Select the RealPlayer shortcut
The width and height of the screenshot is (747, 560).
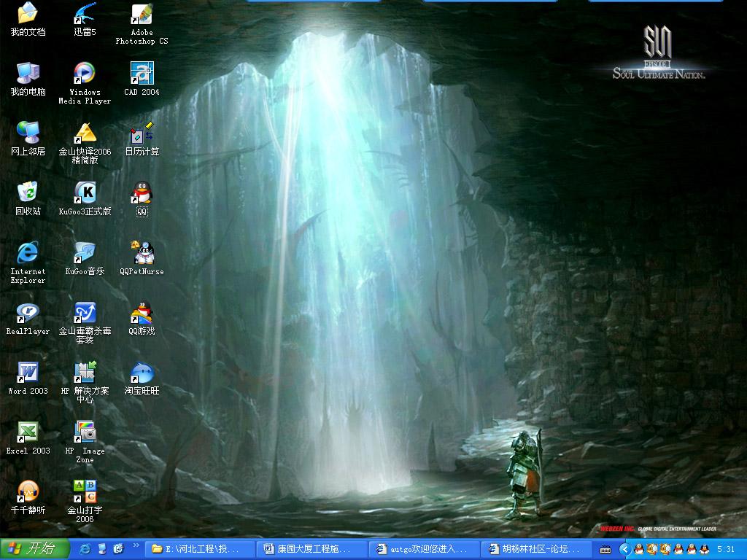pyautogui.click(x=28, y=319)
